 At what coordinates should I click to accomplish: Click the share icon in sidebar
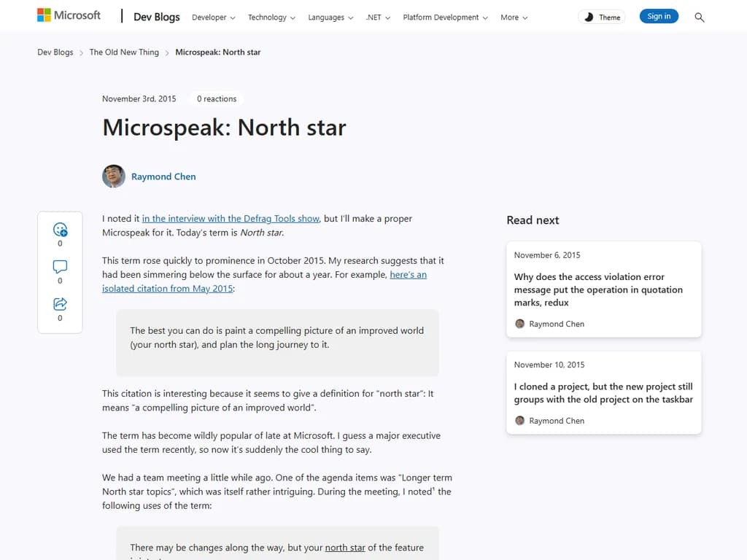[x=60, y=304]
